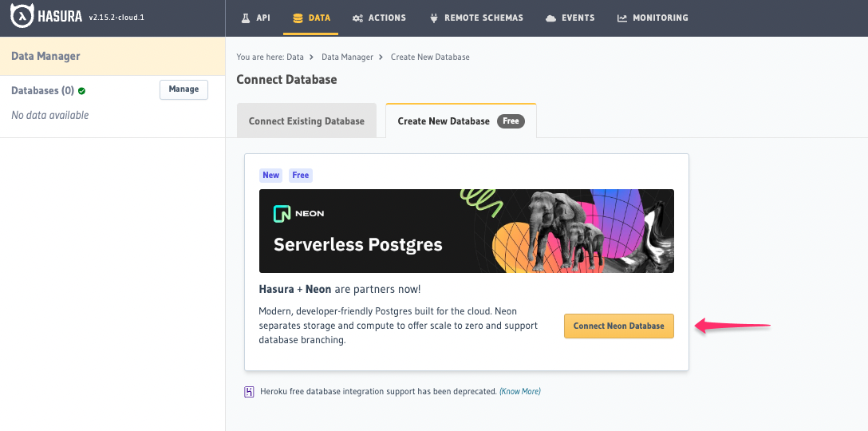Open the DATA tab
The width and height of the screenshot is (868, 431).
[311, 18]
